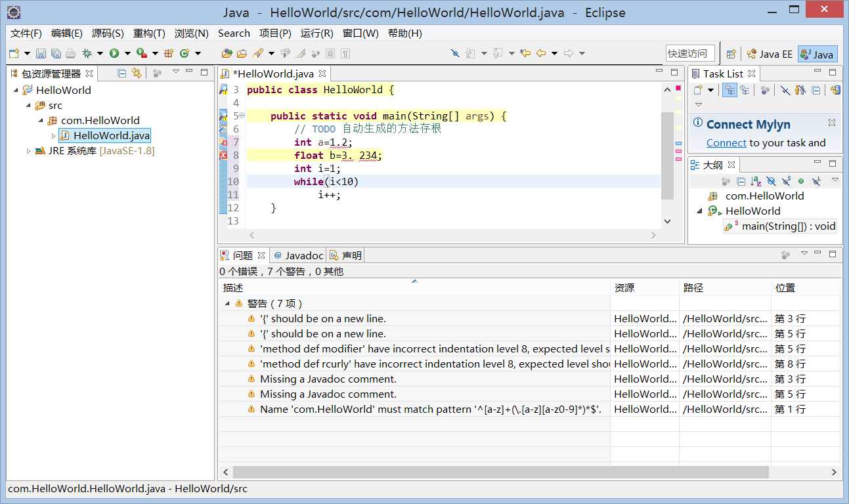Image resolution: width=849 pixels, height=504 pixels.
Task: Collapse the main method fold on line 5
Action: tap(242, 115)
